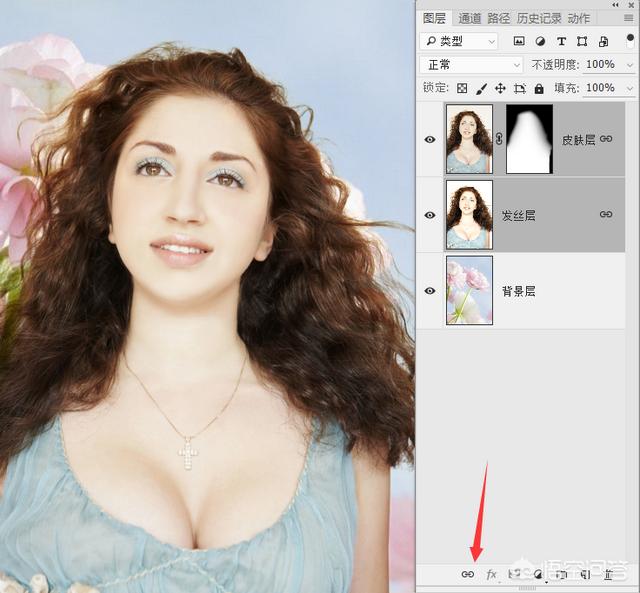
Task: Toggle visibility of the 背景层 layer
Action: pos(430,291)
